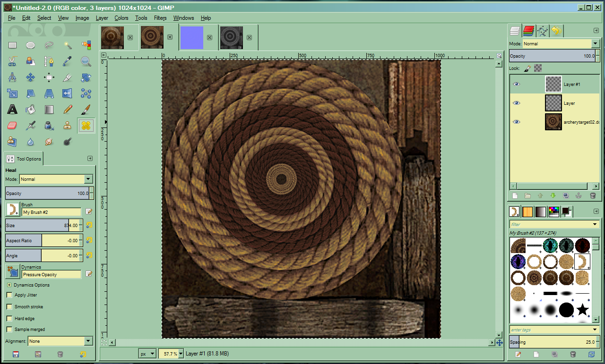This screenshot has height=364, width=605.
Task: Create a new layer
Action: coord(514,195)
